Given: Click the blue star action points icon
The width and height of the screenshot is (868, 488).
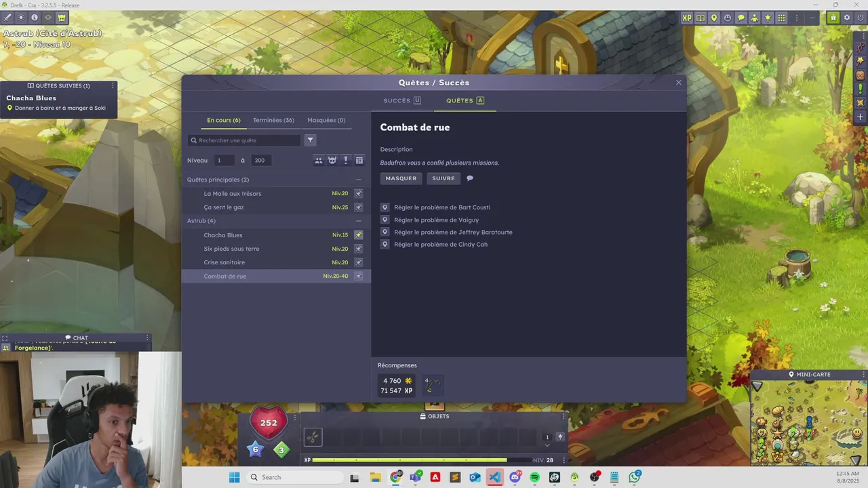Looking at the screenshot, I should point(256,449).
